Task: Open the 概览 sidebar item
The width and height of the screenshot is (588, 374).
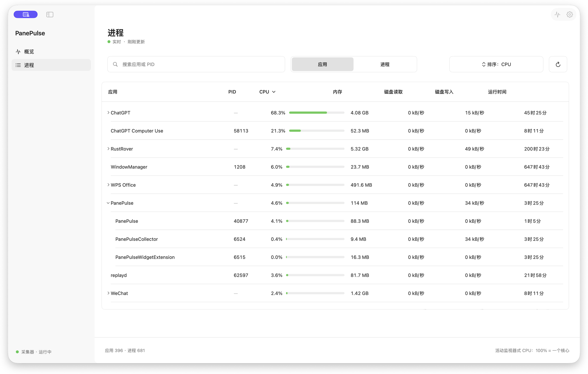Action: (51, 52)
